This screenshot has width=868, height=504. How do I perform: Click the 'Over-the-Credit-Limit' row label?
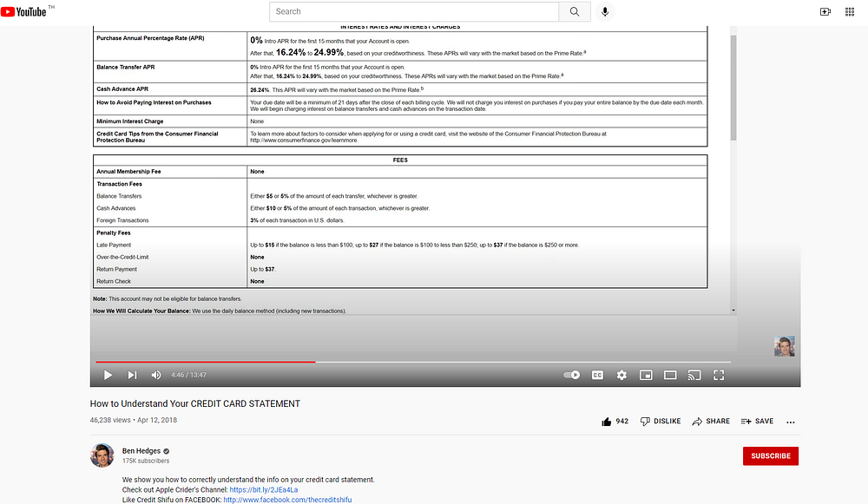pyautogui.click(x=122, y=258)
